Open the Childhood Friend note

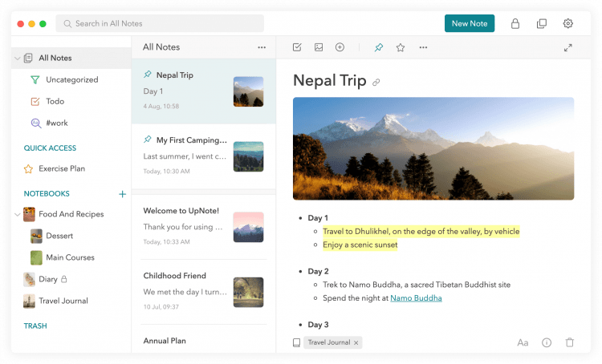click(x=204, y=292)
